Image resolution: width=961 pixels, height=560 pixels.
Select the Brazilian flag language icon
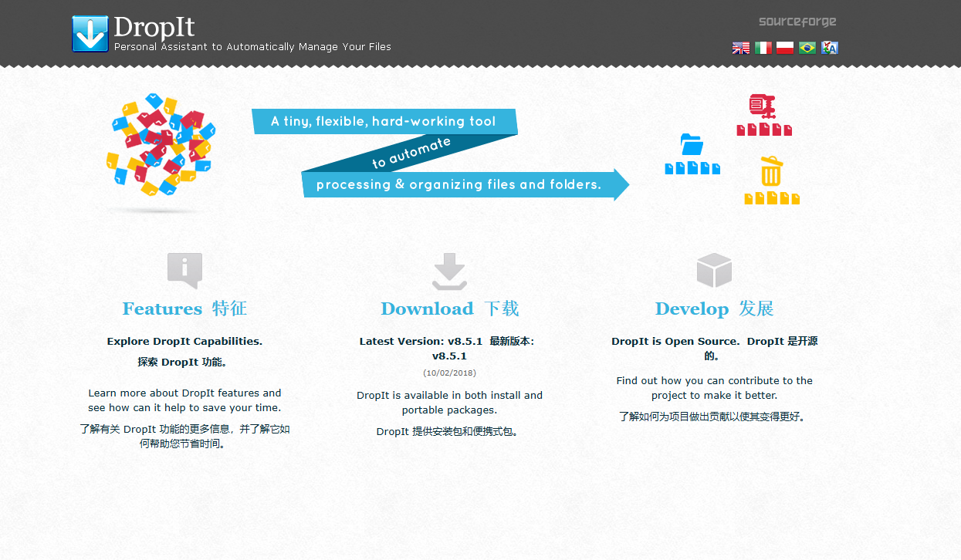tap(807, 48)
